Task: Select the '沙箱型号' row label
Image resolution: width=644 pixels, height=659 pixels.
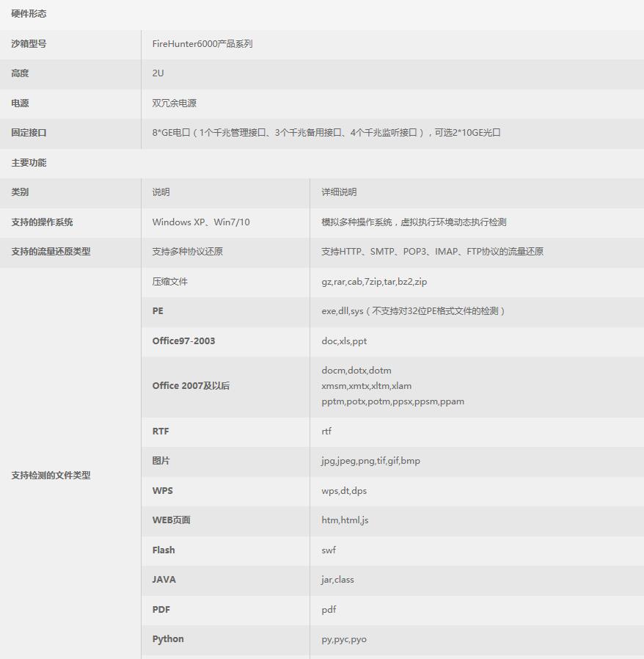Action: point(29,44)
